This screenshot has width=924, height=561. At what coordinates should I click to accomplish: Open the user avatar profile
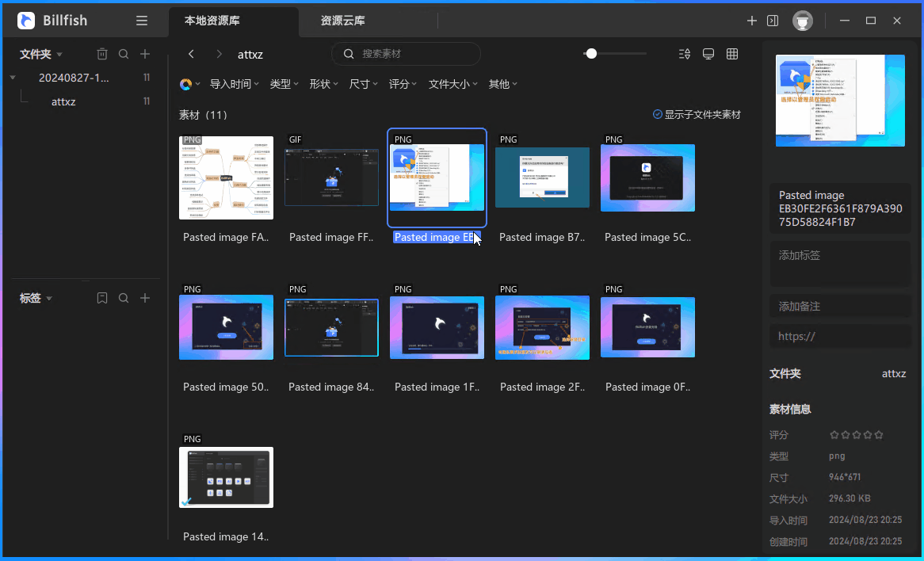803,21
